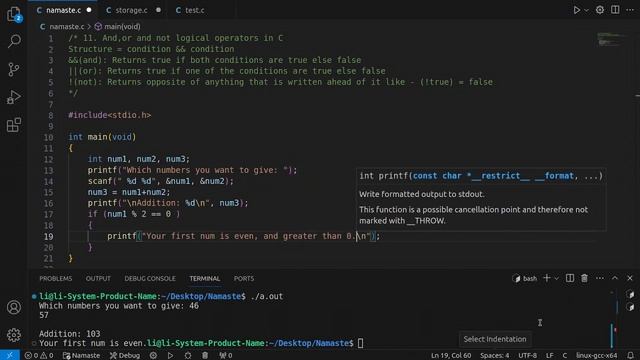Change language mode C in status bar
This screenshot has height=360, width=640.
point(565,356)
